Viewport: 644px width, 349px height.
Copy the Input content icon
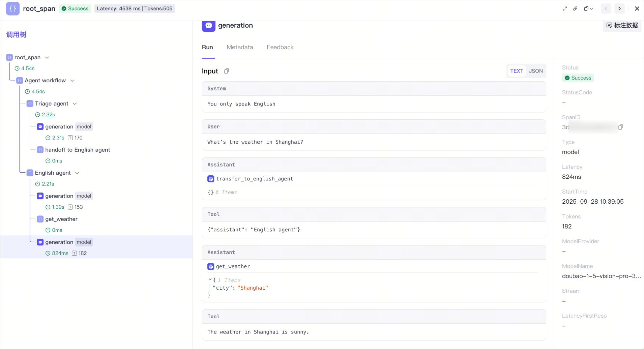pyautogui.click(x=227, y=71)
